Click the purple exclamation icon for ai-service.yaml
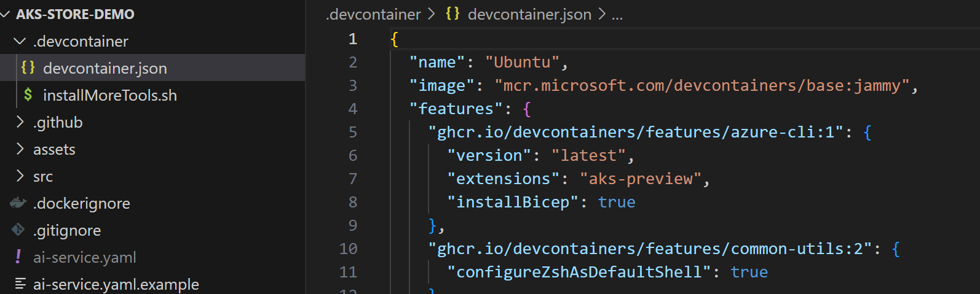 pos(18,257)
